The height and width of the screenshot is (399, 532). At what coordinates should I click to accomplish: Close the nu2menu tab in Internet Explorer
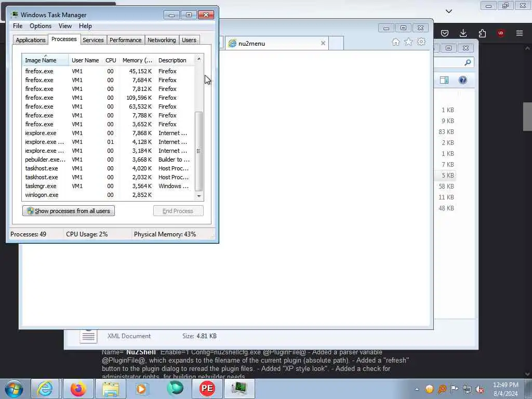click(323, 43)
